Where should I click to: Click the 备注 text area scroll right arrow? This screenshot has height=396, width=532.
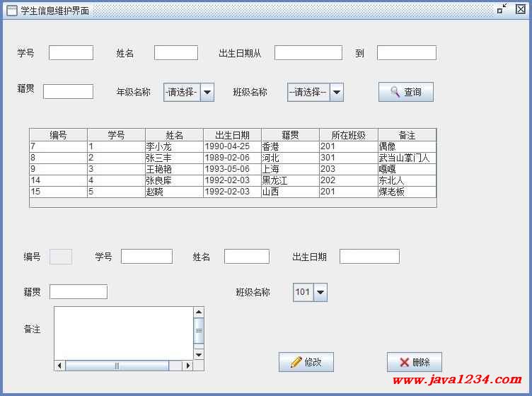(187, 366)
